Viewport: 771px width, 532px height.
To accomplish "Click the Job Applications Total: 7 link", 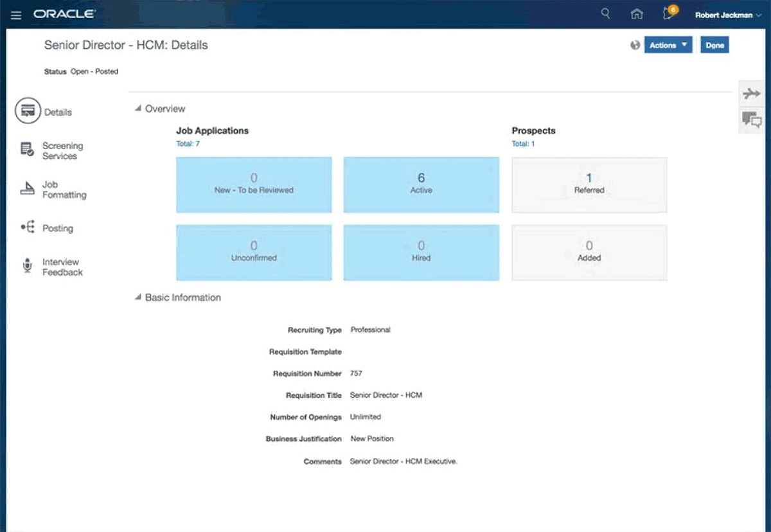I will pyautogui.click(x=188, y=144).
